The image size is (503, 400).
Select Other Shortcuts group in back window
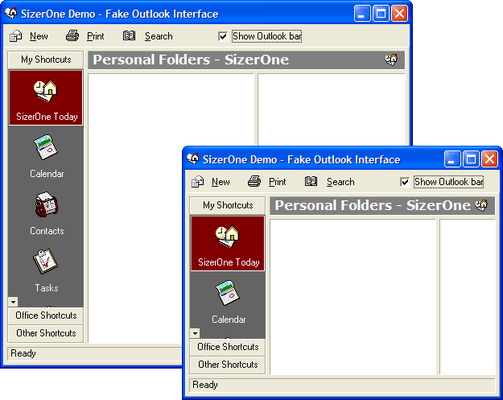[46, 333]
